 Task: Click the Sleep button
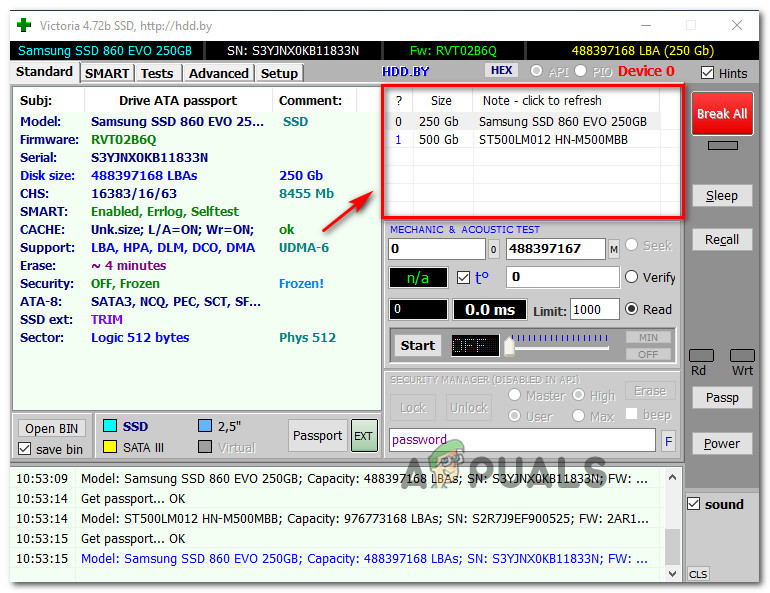[x=722, y=196]
